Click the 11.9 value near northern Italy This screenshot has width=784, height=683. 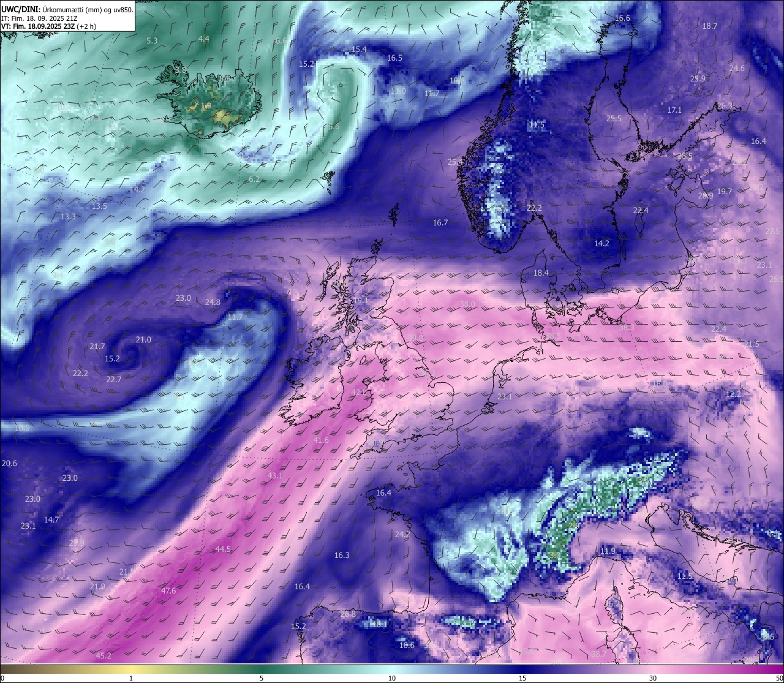[608, 551]
